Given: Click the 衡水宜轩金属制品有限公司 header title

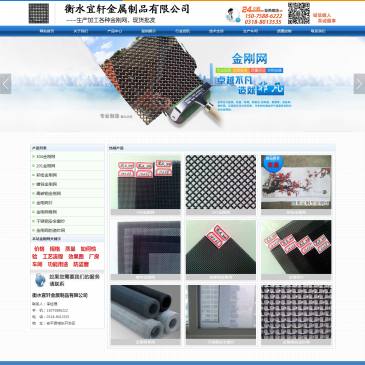Looking at the screenshot, I should pos(127,9).
